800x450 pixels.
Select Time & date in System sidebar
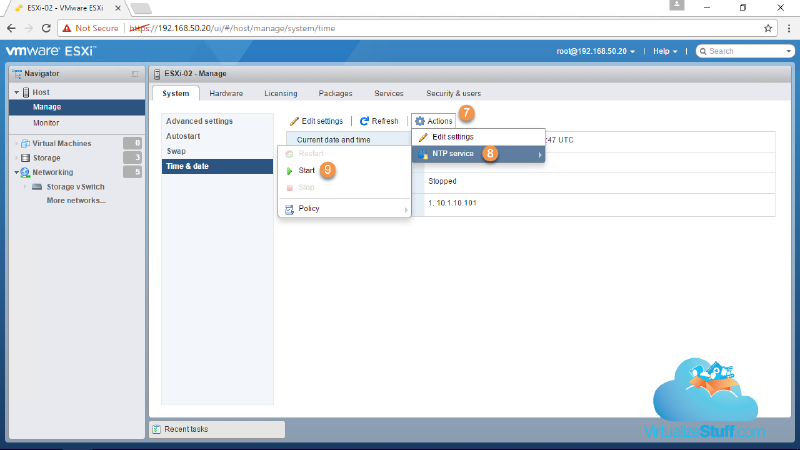coord(217,166)
